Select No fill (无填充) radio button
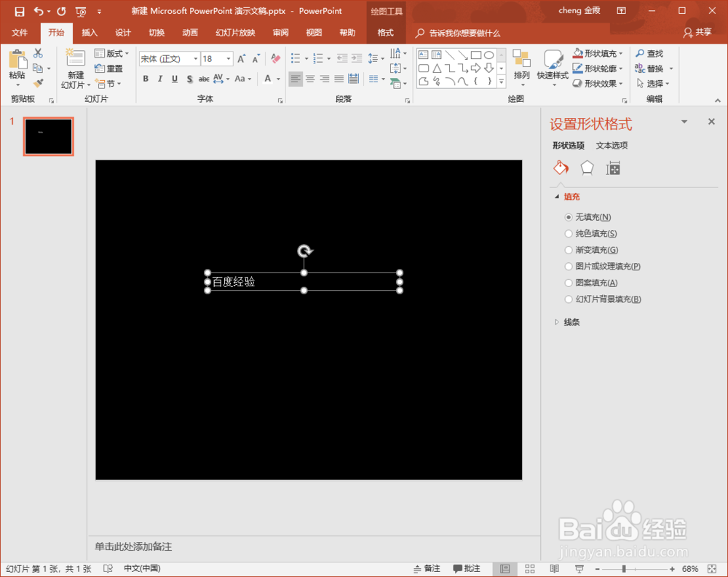The width and height of the screenshot is (728, 577). point(569,217)
